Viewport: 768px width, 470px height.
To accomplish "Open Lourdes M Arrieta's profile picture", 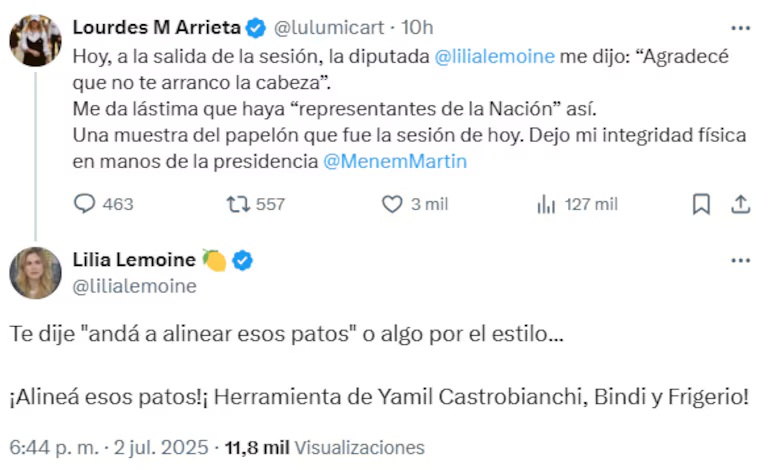I will (35, 41).
